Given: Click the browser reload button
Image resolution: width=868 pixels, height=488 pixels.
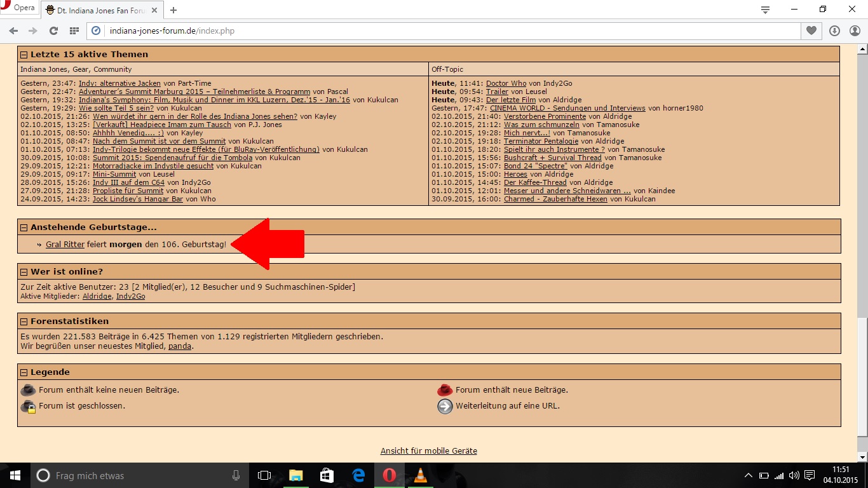Looking at the screenshot, I should (53, 30).
